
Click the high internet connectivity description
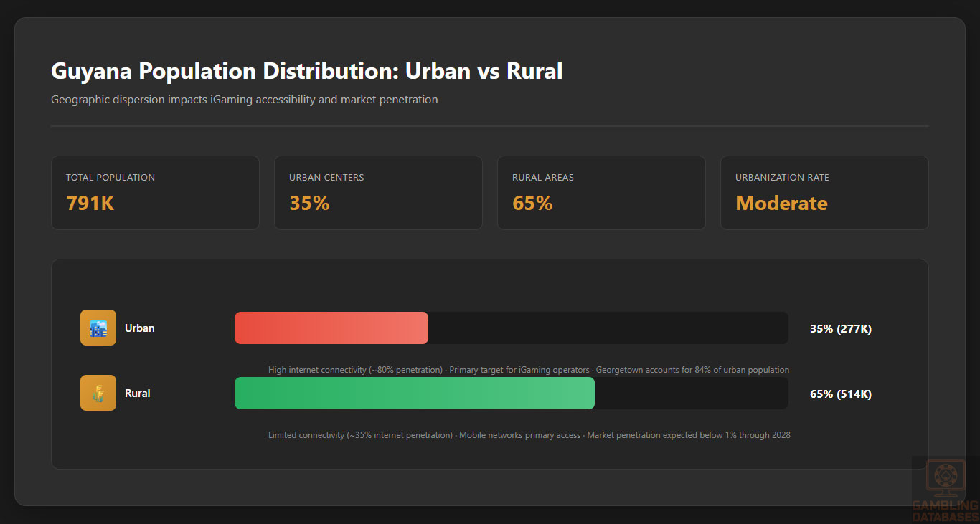point(529,370)
